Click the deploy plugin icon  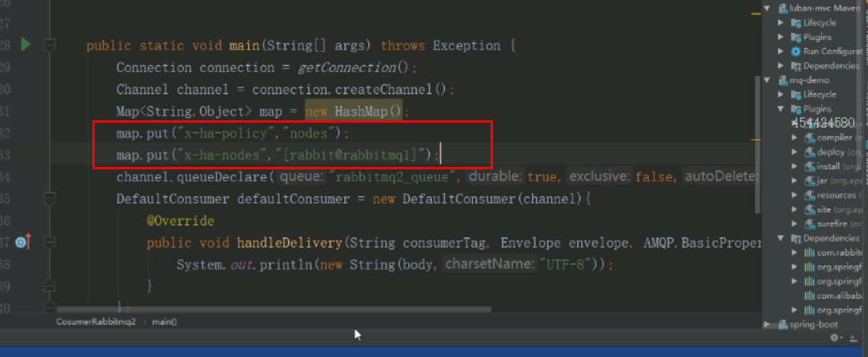(x=810, y=152)
